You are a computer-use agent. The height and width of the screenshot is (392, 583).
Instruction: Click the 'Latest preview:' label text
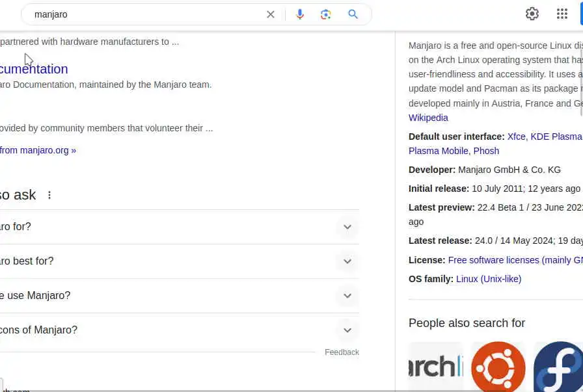442,208
